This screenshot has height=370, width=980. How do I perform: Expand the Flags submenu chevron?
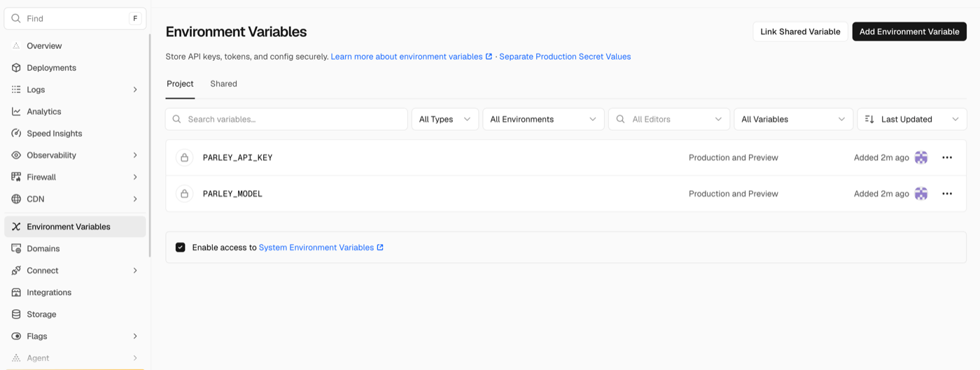coord(135,336)
